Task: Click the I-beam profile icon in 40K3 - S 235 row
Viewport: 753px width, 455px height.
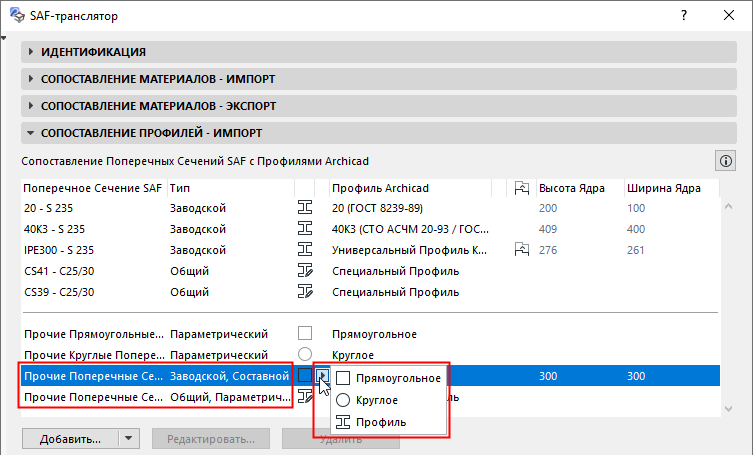Action: coord(305,229)
